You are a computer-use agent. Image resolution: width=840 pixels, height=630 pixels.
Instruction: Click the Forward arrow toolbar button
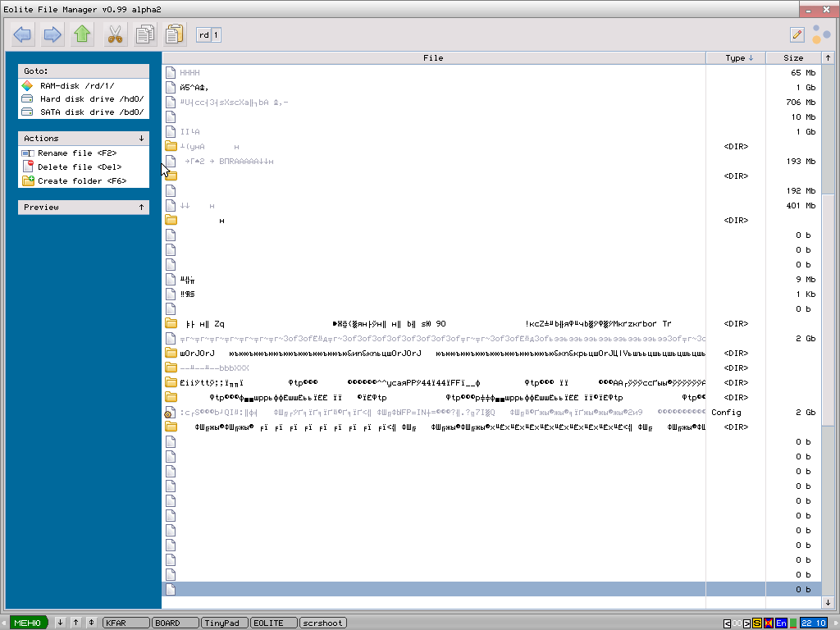(52, 34)
